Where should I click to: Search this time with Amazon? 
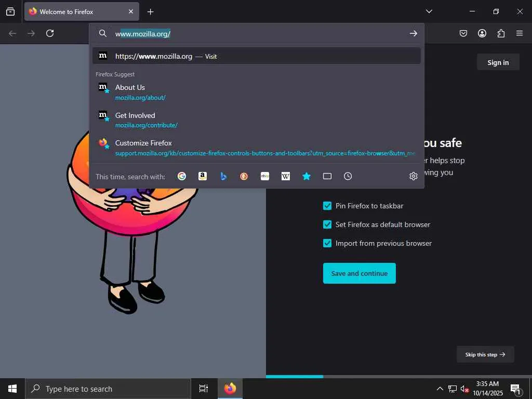click(203, 176)
